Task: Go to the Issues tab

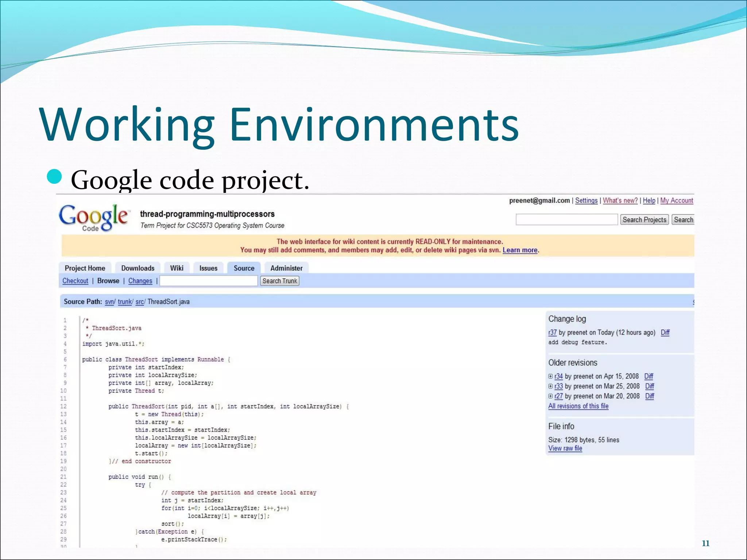Action: point(208,268)
